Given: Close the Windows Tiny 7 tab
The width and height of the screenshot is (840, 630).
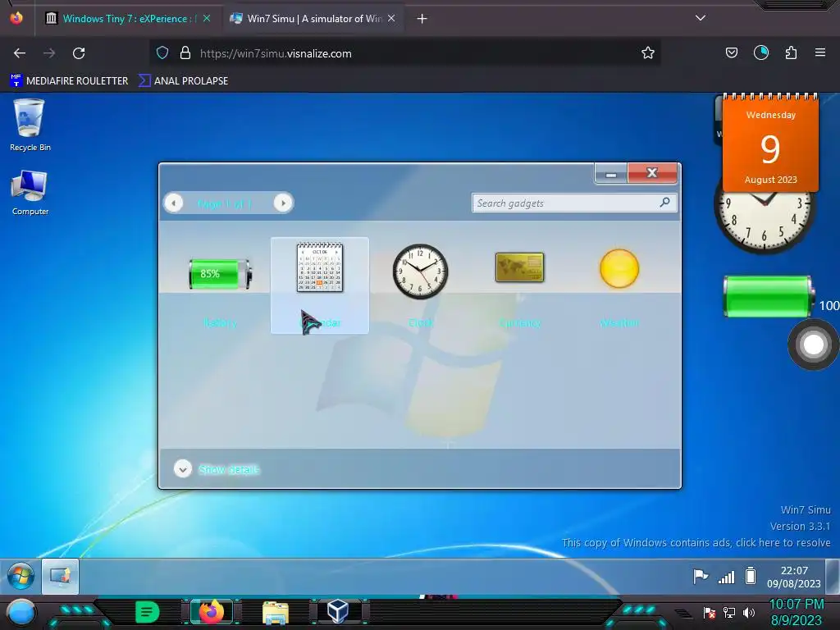Looking at the screenshot, I should 207,18.
